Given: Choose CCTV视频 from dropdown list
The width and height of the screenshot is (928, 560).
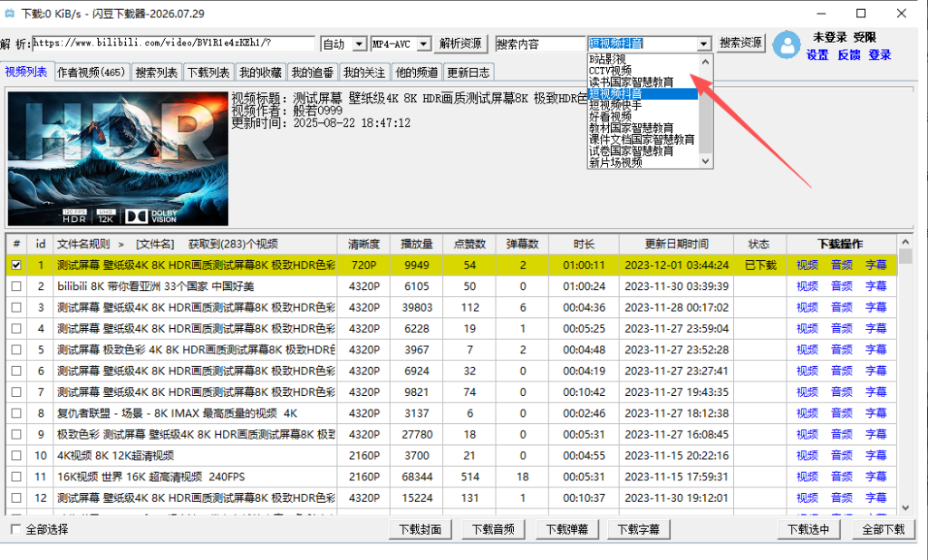Looking at the screenshot, I should [610, 71].
